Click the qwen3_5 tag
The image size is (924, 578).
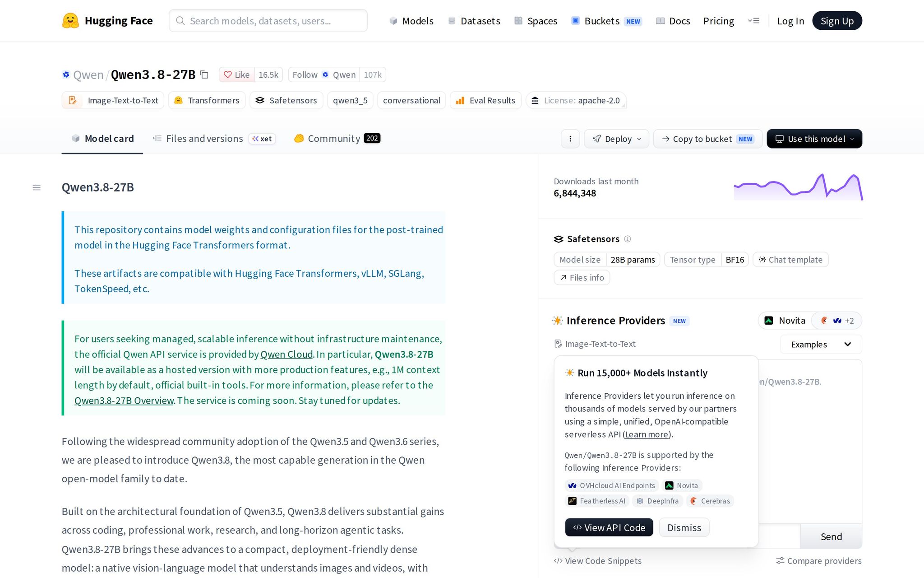point(351,100)
